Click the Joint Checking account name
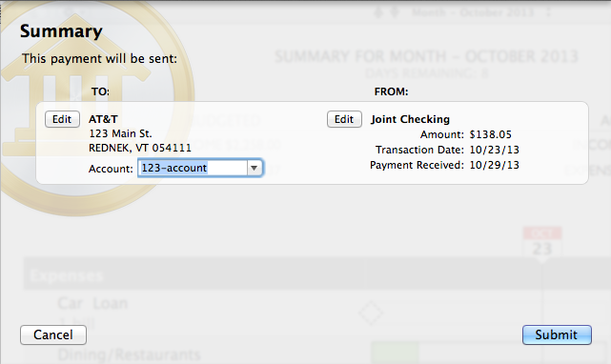 click(x=410, y=119)
